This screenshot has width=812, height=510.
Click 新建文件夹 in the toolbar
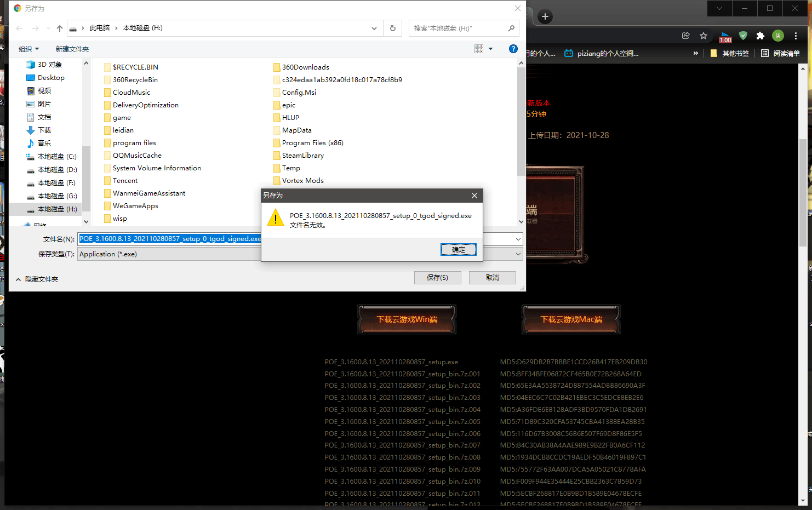72,49
